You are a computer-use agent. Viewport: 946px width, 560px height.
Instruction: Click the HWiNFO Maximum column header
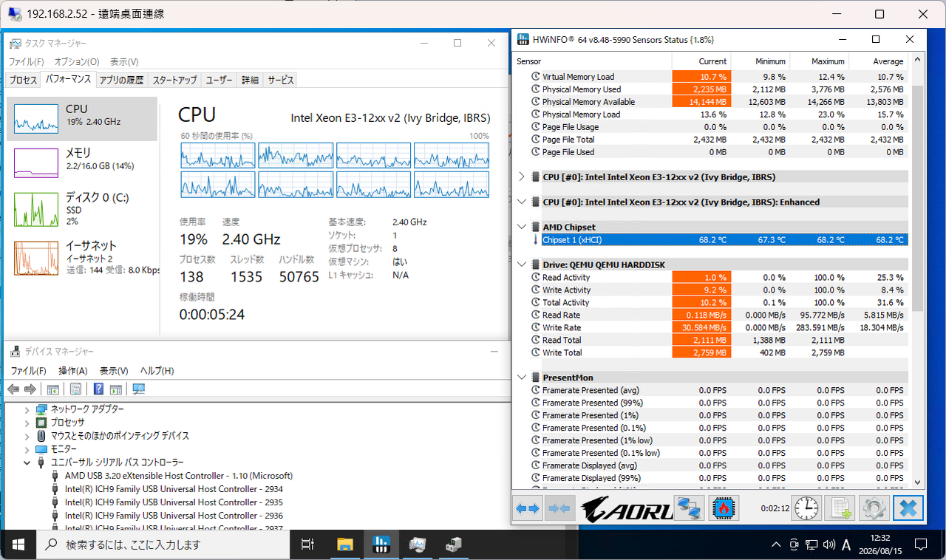point(820,61)
